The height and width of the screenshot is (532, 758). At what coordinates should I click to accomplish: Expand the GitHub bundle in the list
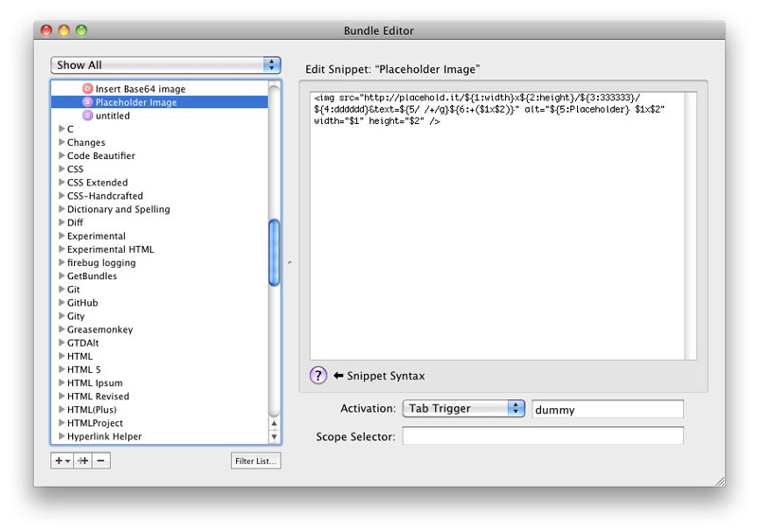[62, 303]
